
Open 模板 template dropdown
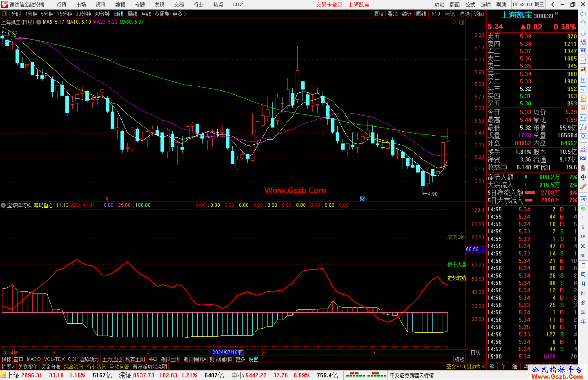[460, 359]
